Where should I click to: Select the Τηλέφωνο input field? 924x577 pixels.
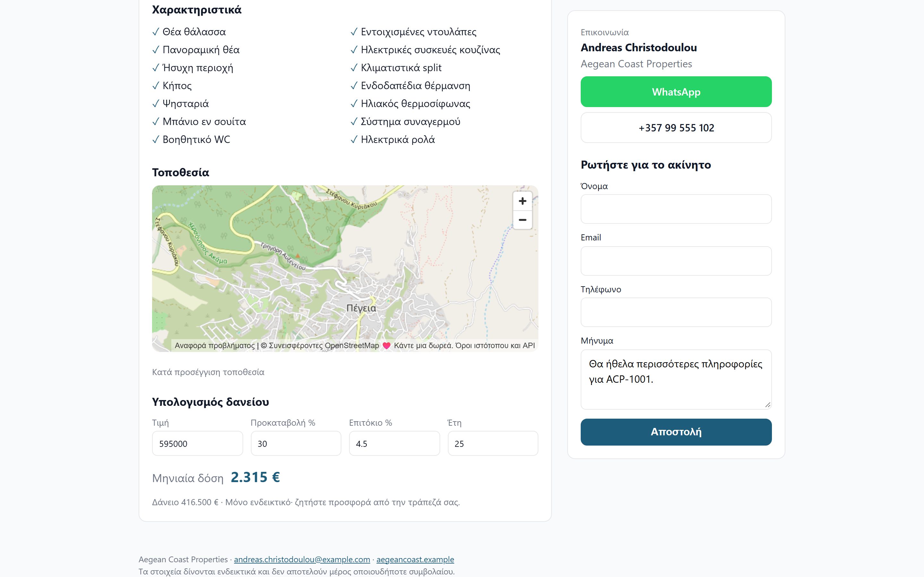(x=676, y=312)
